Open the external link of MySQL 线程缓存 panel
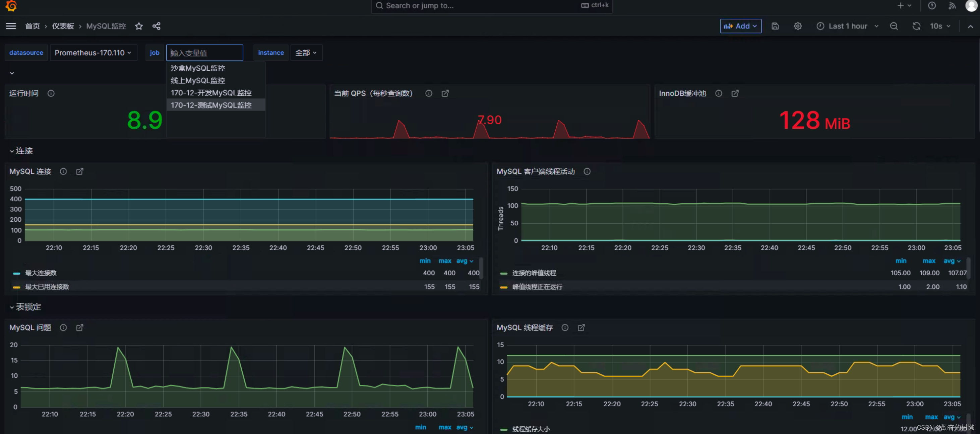The width and height of the screenshot is (980, 434). point(581,328)
